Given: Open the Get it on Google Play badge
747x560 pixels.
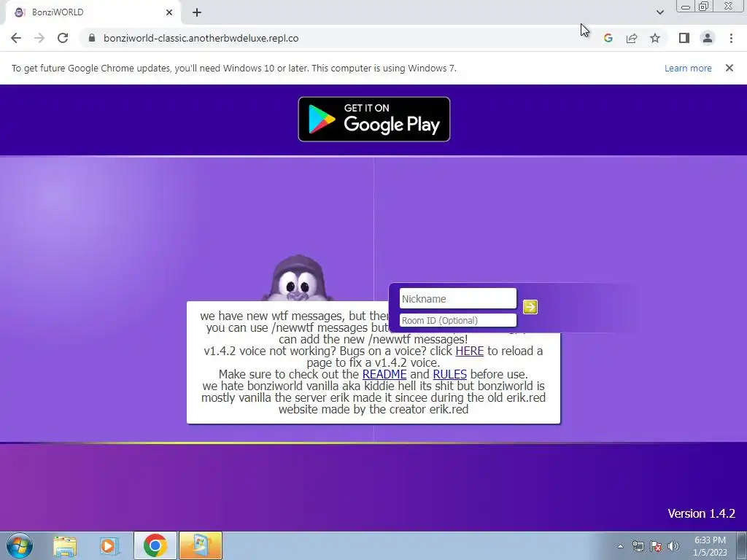Looking at the screenshot, I should 374,119.
